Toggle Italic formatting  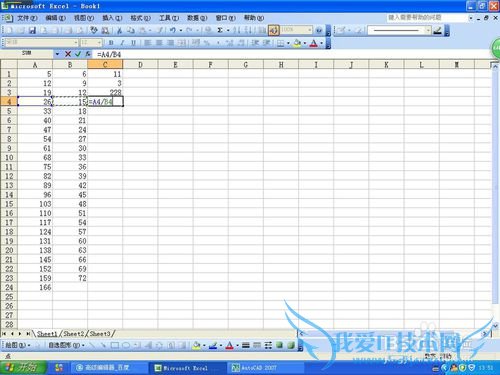[122, 43]
